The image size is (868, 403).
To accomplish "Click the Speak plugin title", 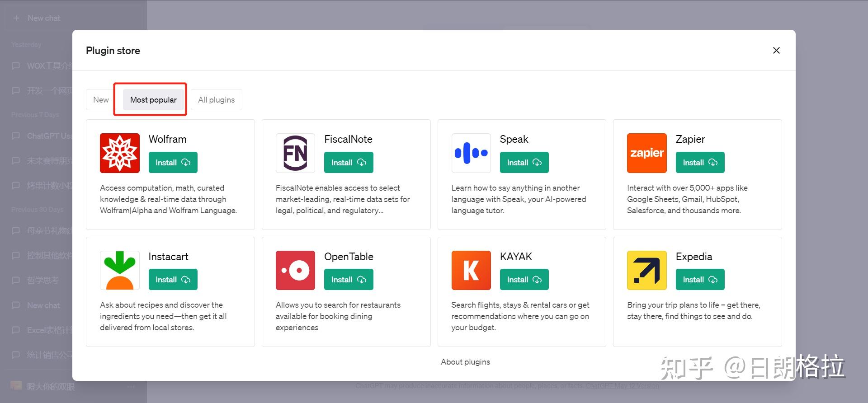I will pos(514,139).
